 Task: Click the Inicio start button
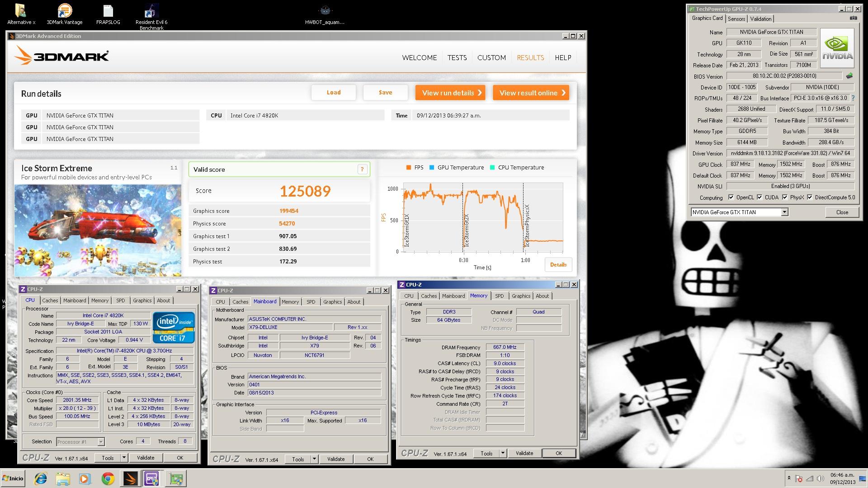(x=13, y=479)
